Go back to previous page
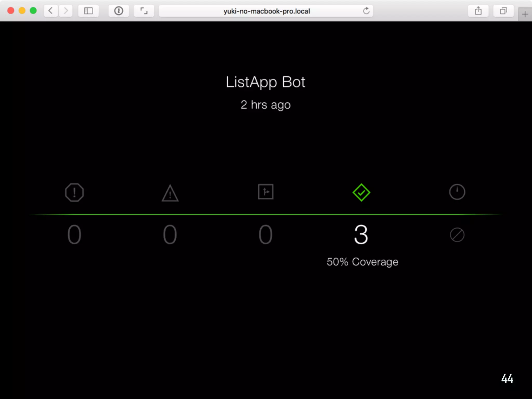The image size is (532, 399). coord(51,11)
